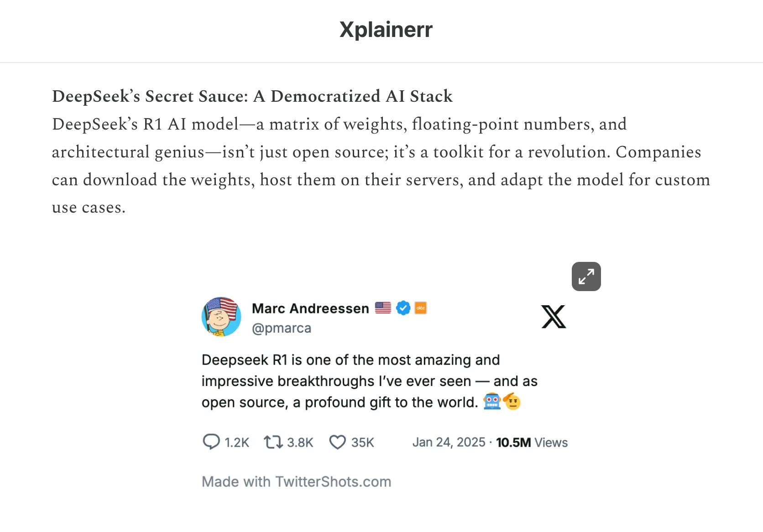Click the 3.8K retweet count

[300, 442]
